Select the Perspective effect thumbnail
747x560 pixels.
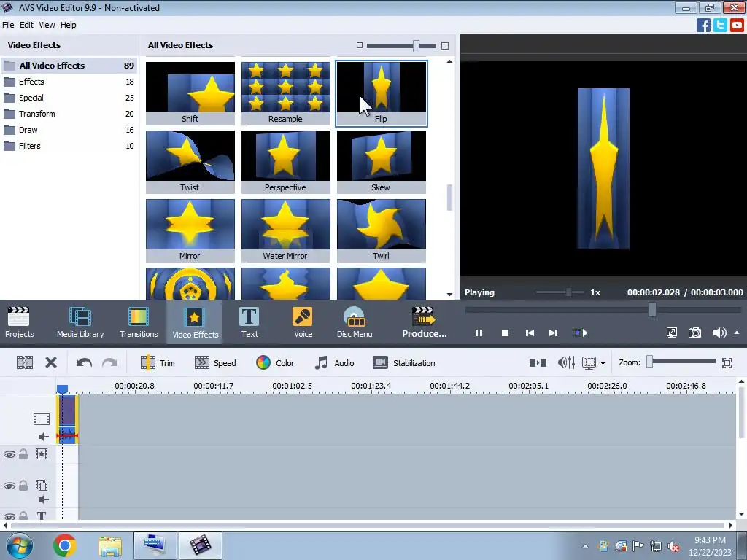point(285,162)
